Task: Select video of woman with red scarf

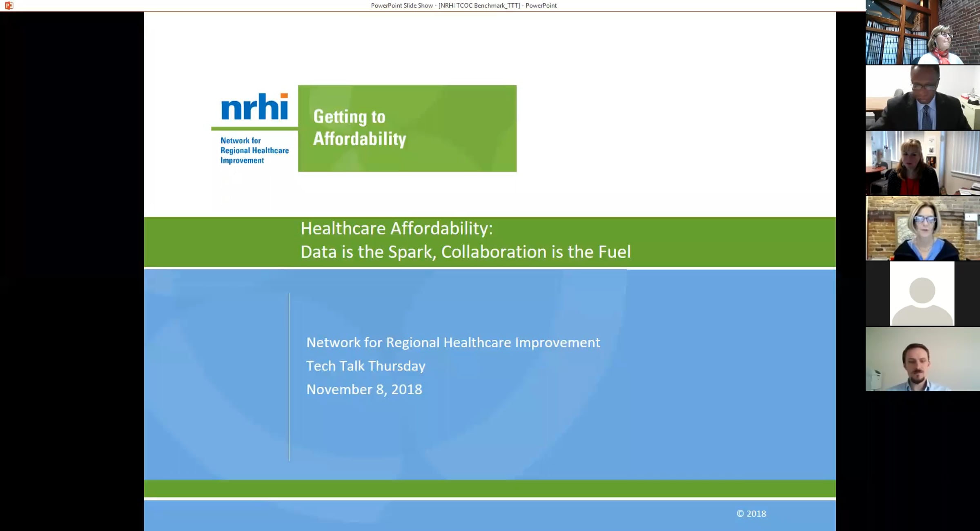Action: [922, 32]
